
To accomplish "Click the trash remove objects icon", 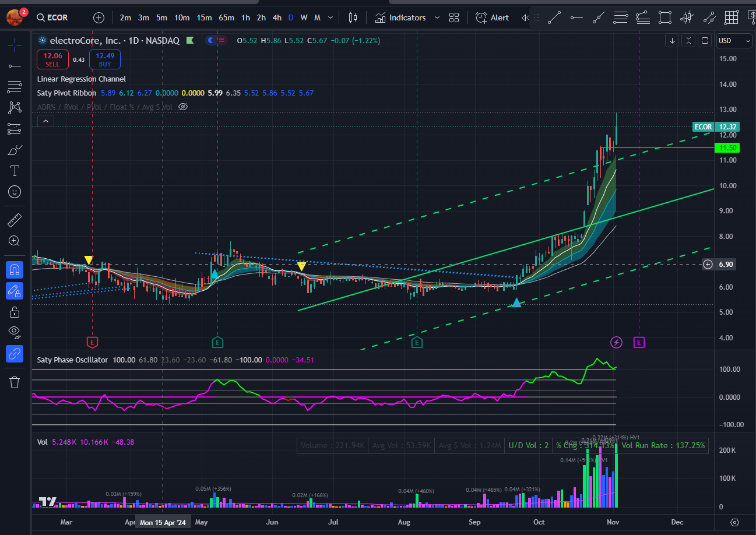I will 15,382.
